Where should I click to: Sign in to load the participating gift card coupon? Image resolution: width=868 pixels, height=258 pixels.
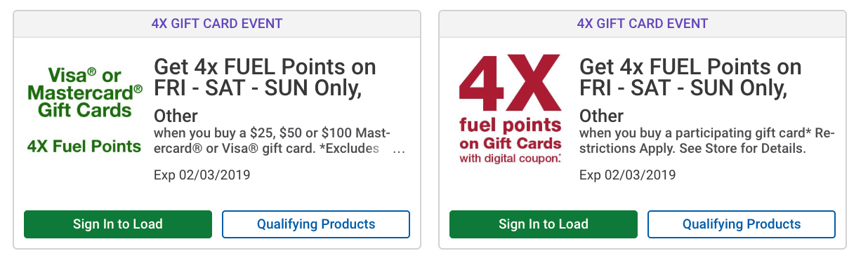[544, 224]
